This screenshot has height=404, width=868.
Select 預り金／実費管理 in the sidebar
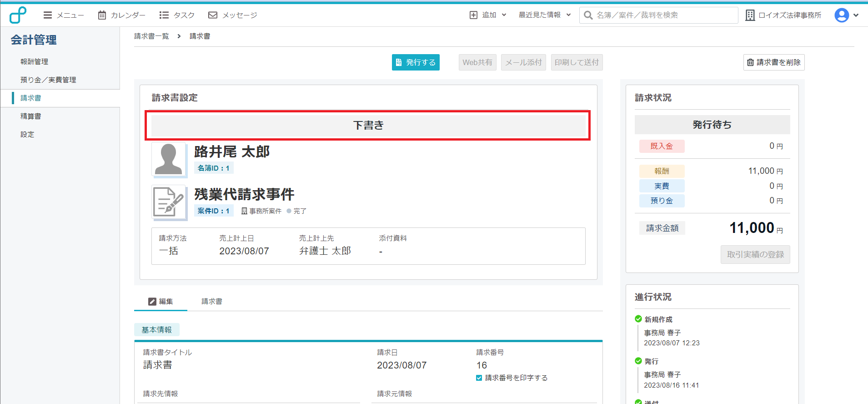pyautogui.click(x=48, y=80)
